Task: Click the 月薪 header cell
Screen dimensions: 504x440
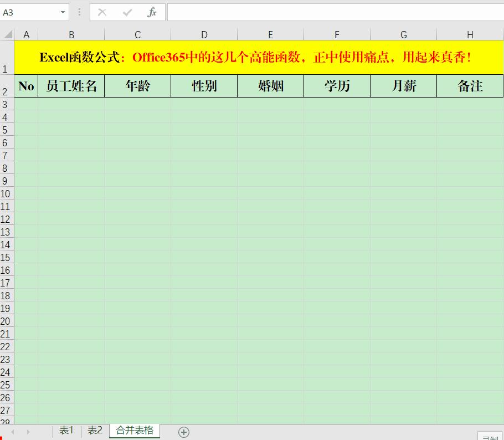Action: coord(403,86)
